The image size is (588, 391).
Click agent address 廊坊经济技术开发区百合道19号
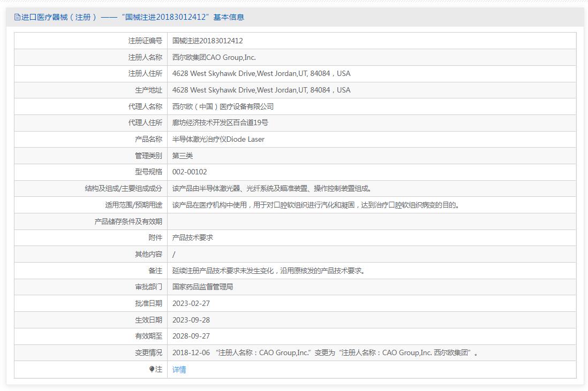click(x=220, y=122)
